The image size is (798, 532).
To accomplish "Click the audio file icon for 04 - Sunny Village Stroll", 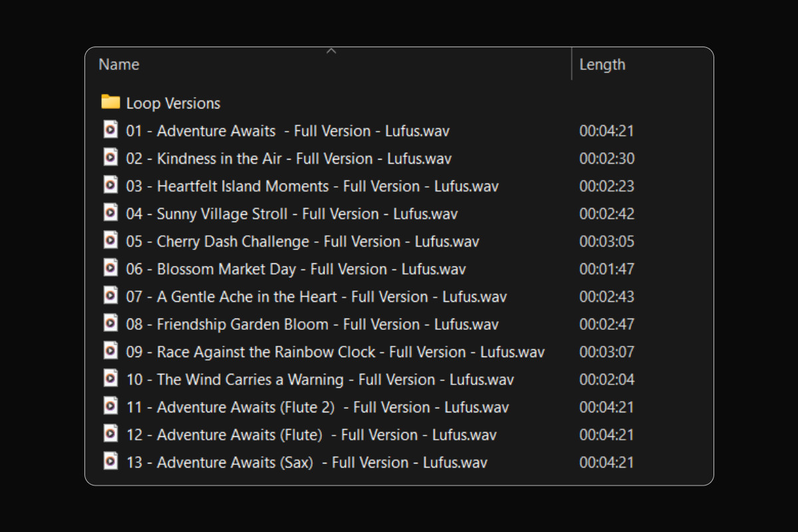I will pyautogui.click(x=111, y=212).
